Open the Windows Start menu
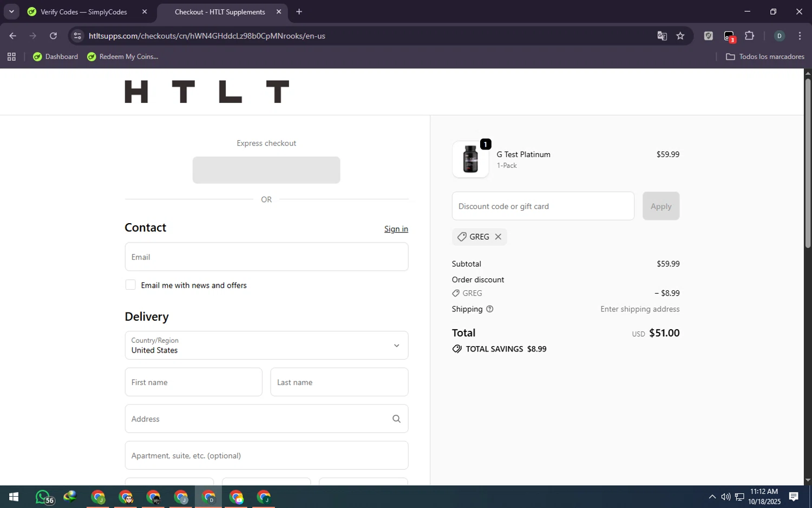Screen dimensions: 812x508 pyautogui.click(x=14, y=497)
